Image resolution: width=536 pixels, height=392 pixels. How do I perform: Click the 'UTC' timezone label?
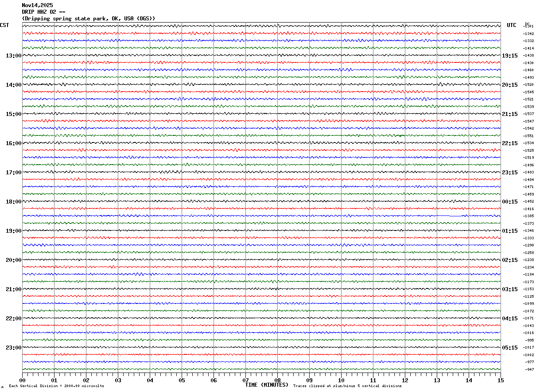pos(512,25)
